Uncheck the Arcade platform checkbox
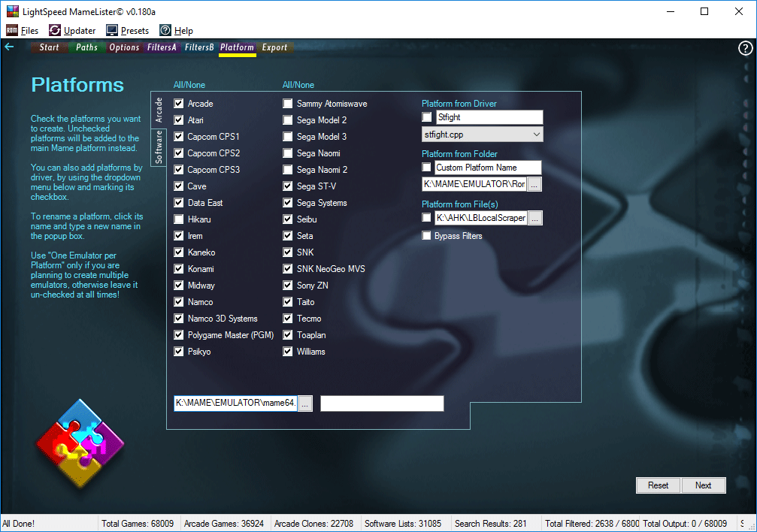Image resolution: width=757 pixels, height=532 pixels. coord(179,103)
